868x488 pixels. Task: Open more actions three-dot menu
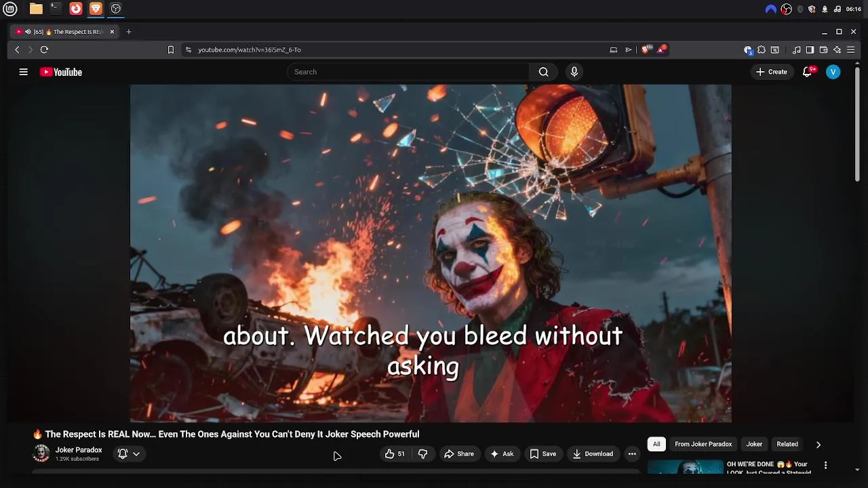click(x=632, y=454)
